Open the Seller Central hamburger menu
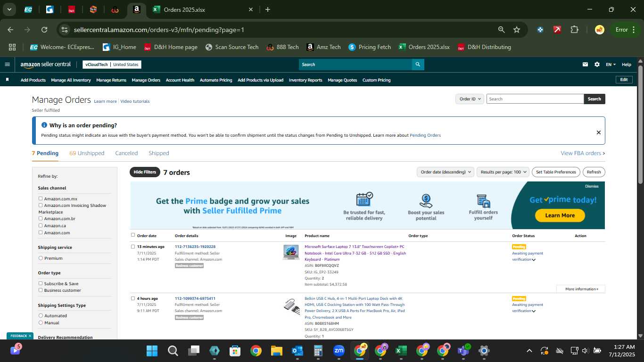The height and width of the screenshot is (362, 644). click(x=7, y=65)
